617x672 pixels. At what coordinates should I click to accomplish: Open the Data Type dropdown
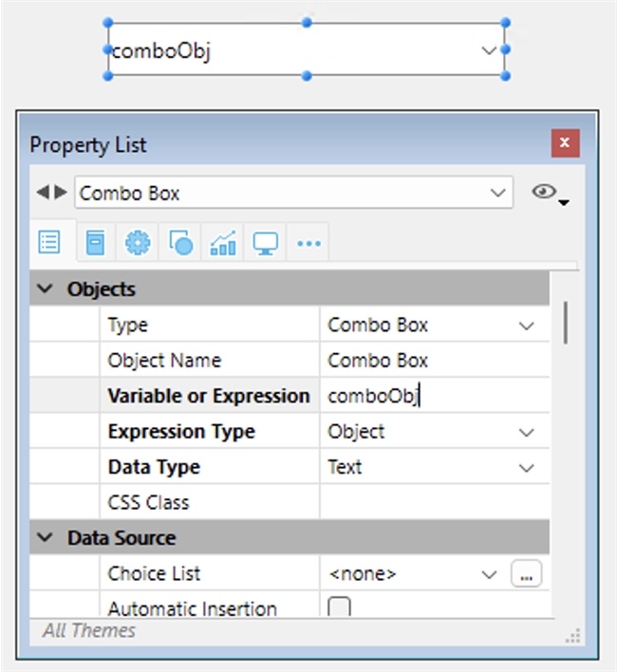[x=527, y=468]
